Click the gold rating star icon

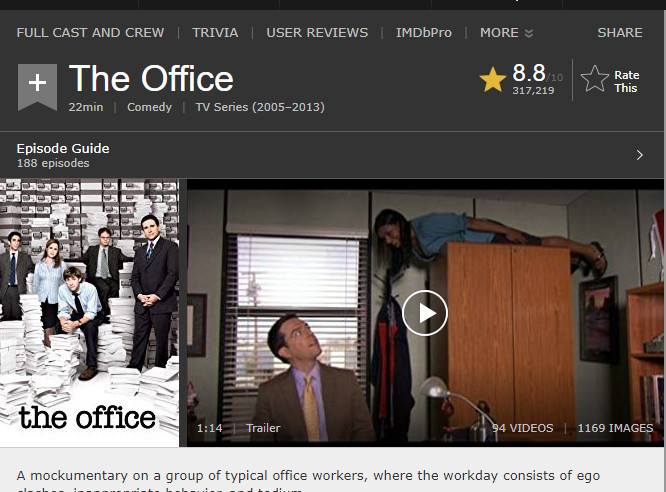[493, 79]
